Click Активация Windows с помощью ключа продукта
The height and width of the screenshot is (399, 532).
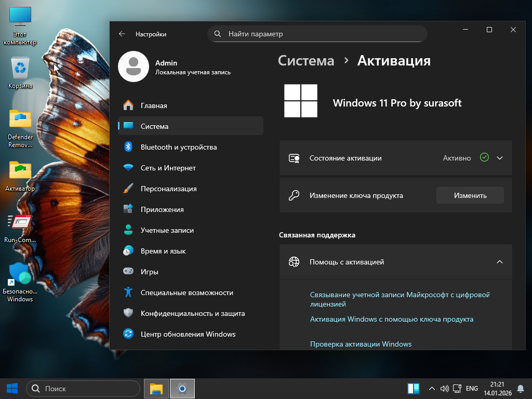[x=391, y=319]
